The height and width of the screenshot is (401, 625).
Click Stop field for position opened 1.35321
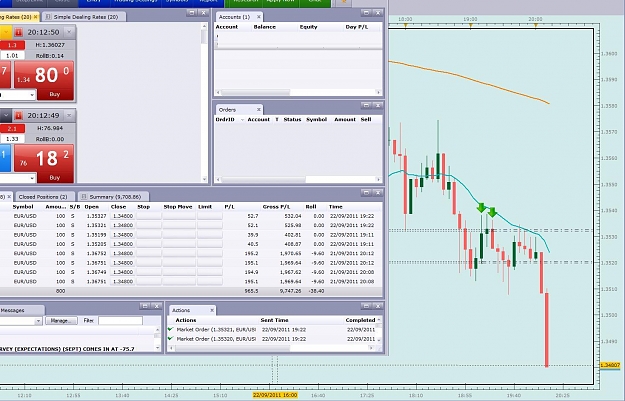[149, 225]
